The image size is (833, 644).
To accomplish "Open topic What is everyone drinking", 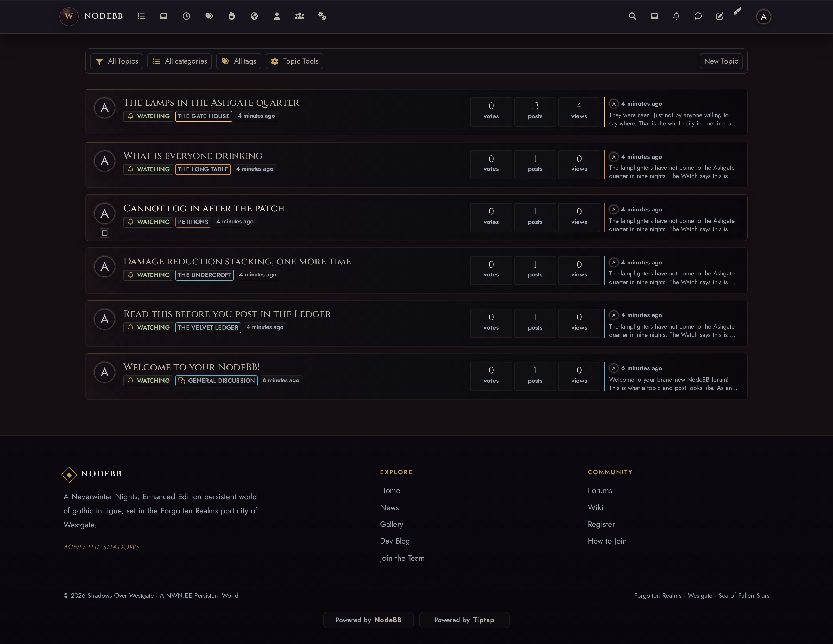I will tap(193, 156).
